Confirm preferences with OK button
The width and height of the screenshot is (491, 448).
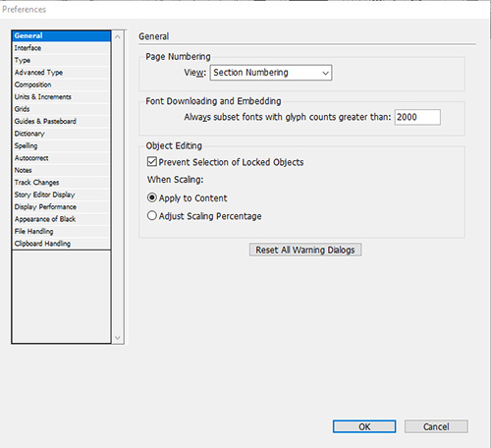click(x=364, y=426)
